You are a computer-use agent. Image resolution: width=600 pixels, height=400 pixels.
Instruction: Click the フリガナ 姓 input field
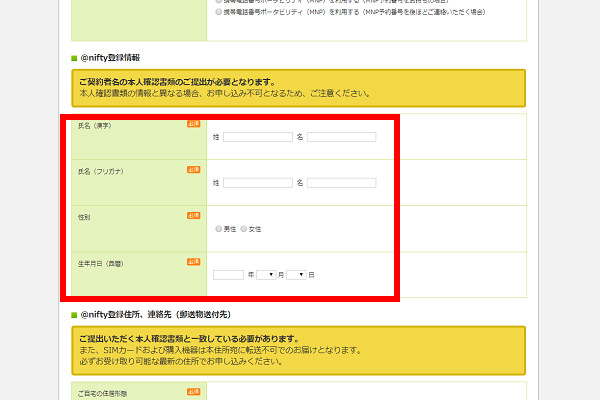pyautogui.click(x=258, y=183)
